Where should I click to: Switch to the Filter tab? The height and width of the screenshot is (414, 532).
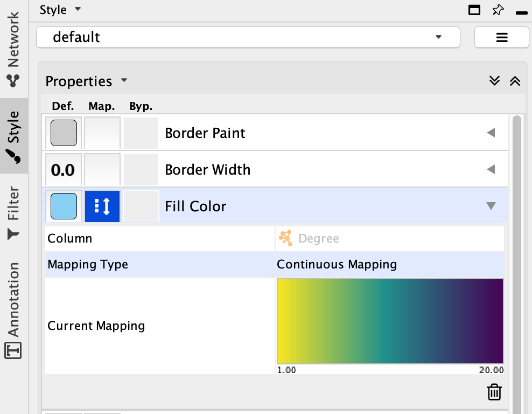(13, 212)
